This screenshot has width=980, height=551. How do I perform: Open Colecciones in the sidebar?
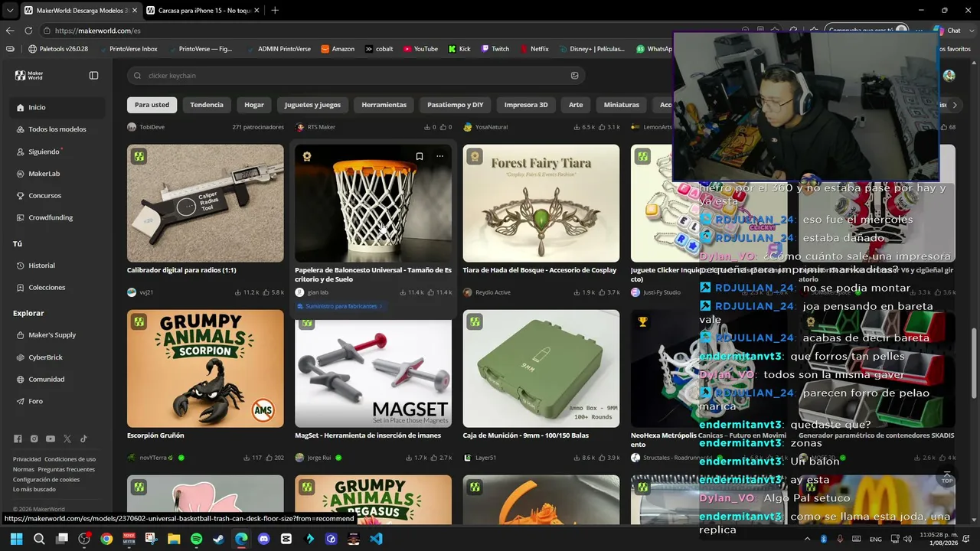coord(58,288)
